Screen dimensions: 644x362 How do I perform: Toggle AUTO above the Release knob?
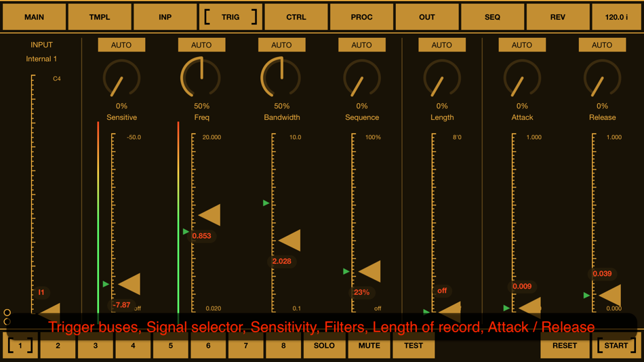tap(602, 45)
